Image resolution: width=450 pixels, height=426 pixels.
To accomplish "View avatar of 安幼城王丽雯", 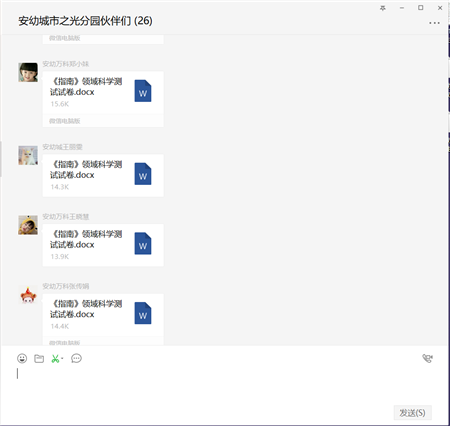I will pyautogui.click(x=28, y=155).
